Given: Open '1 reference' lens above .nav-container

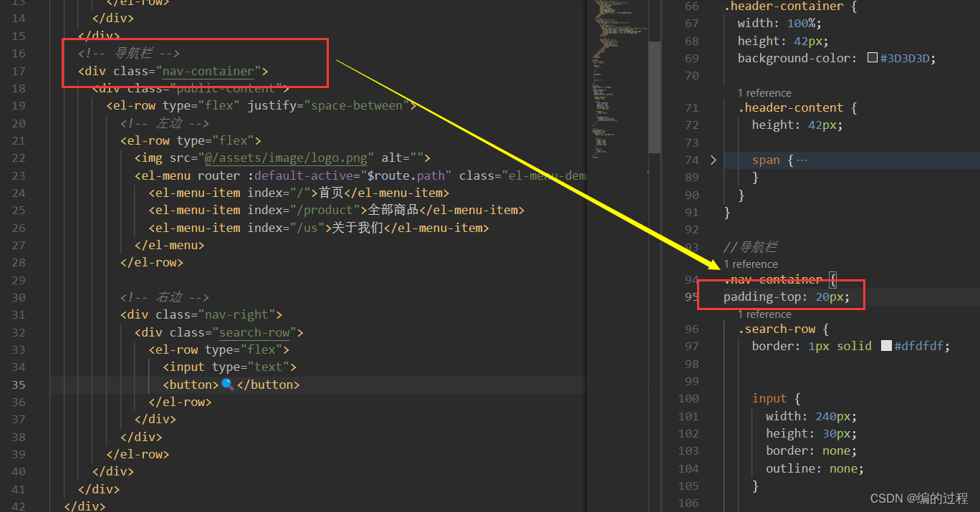Looking at the screenshot, I should tap(751, 264).
